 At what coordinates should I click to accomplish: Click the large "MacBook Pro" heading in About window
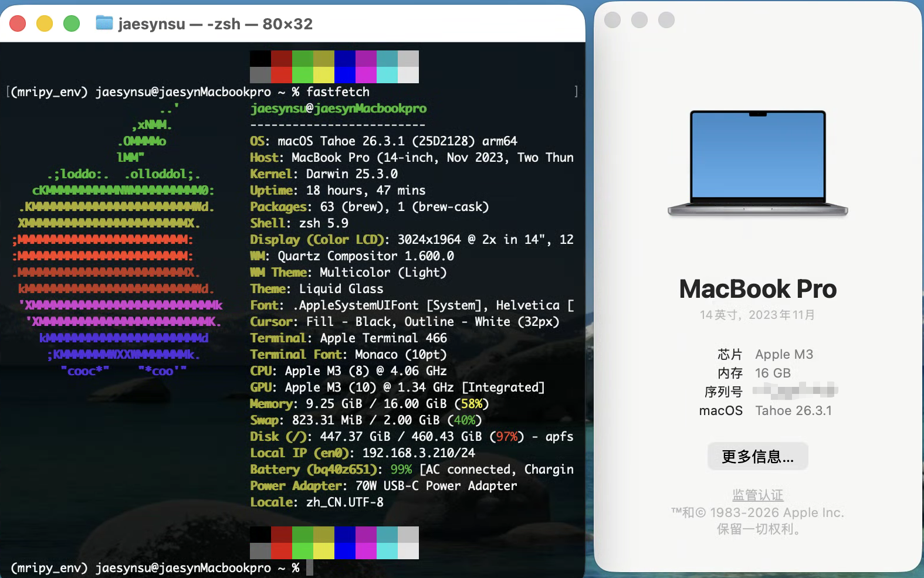[757, 289]
